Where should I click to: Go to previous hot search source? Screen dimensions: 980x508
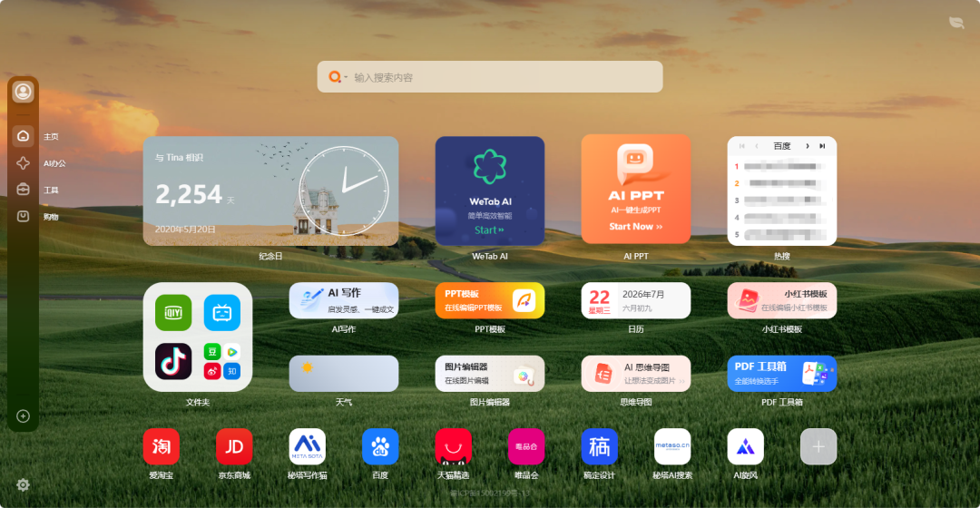[x=757, y=146]
